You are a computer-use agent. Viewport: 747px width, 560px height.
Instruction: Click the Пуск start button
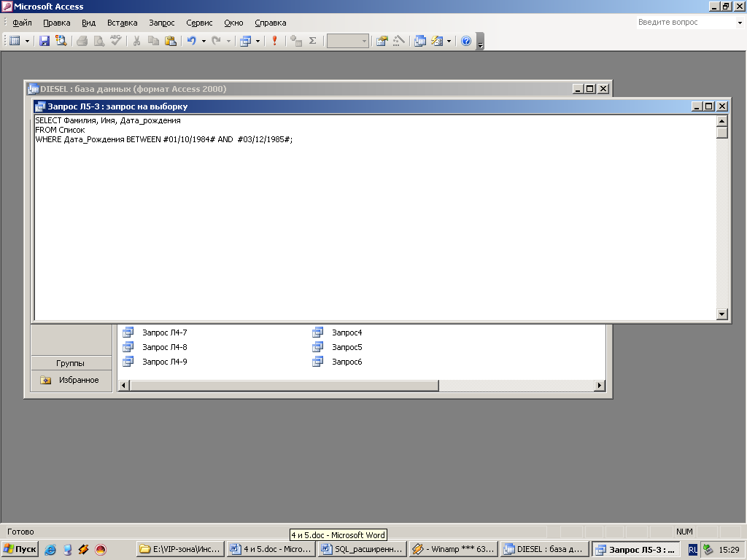20,549
